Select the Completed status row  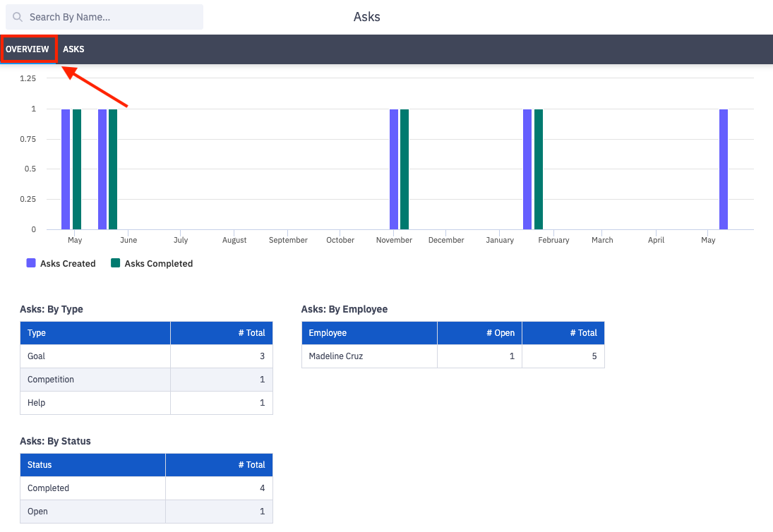point(49,488)
